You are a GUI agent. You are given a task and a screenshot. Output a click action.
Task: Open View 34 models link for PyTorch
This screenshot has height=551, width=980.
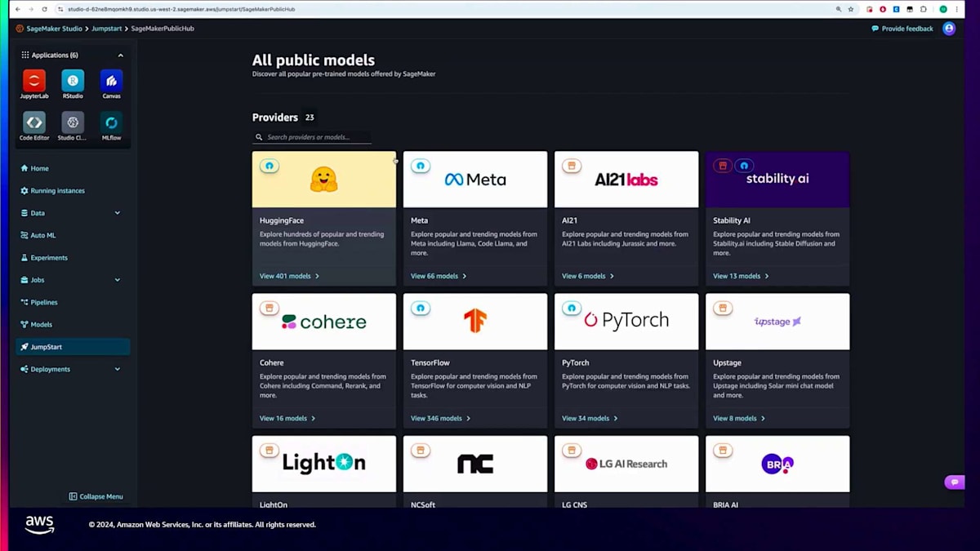(x=590, y=418)
